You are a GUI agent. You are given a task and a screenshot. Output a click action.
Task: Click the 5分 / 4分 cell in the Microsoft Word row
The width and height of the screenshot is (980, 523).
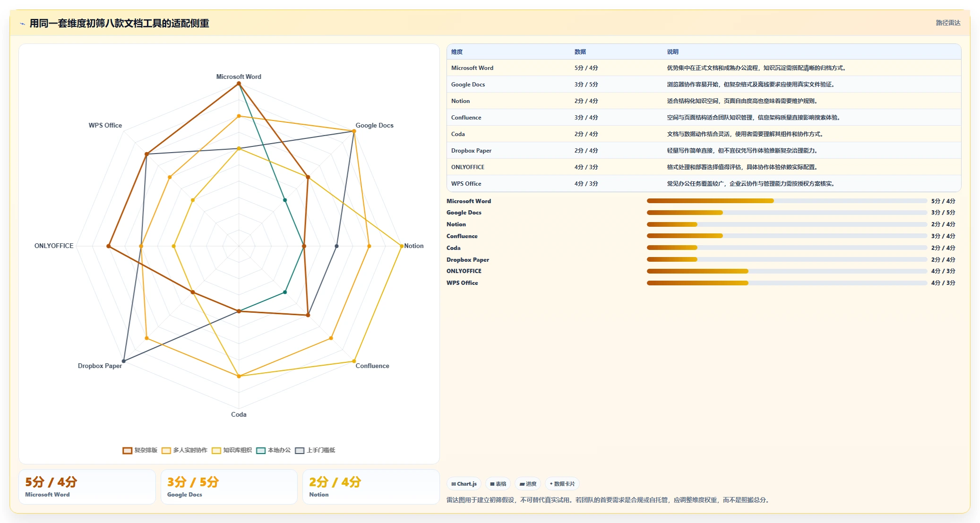coord(586,68)
